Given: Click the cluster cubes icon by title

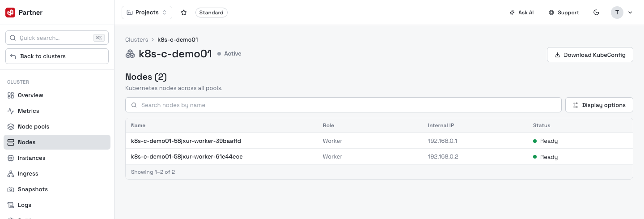Looking at the screenshot, I should pyautogui.click(x=130, y=54).
